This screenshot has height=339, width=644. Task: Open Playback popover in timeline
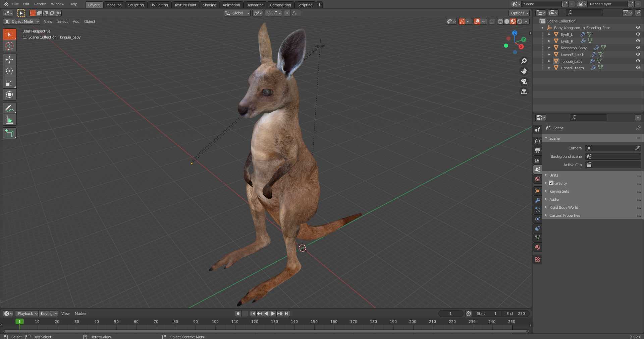tap(27, 314)
